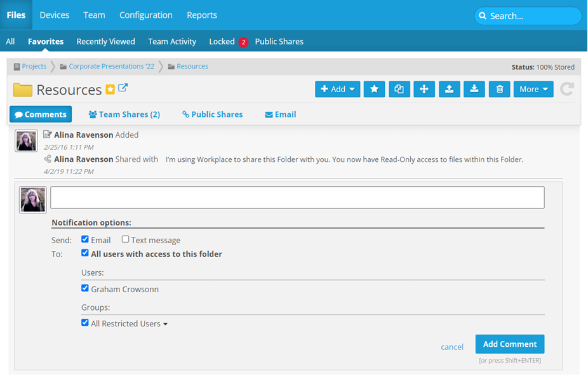The image size is (588, 376).
Task: Click the download icon button
Action: click(x=474, y=90)
